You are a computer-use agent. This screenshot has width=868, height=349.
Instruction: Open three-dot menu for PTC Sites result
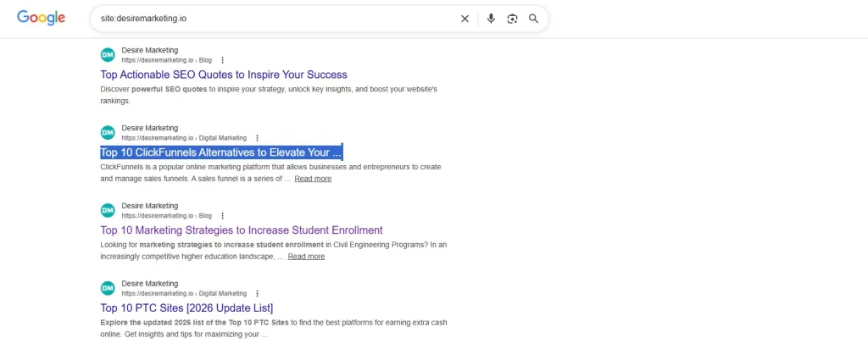click(257, 294)
